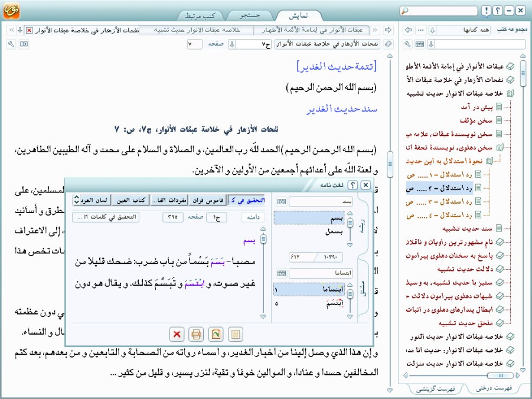This screenshot has width=532, height=399.
Task: Click the three-dots button in the book panel
Action: (x=421, y=30)
